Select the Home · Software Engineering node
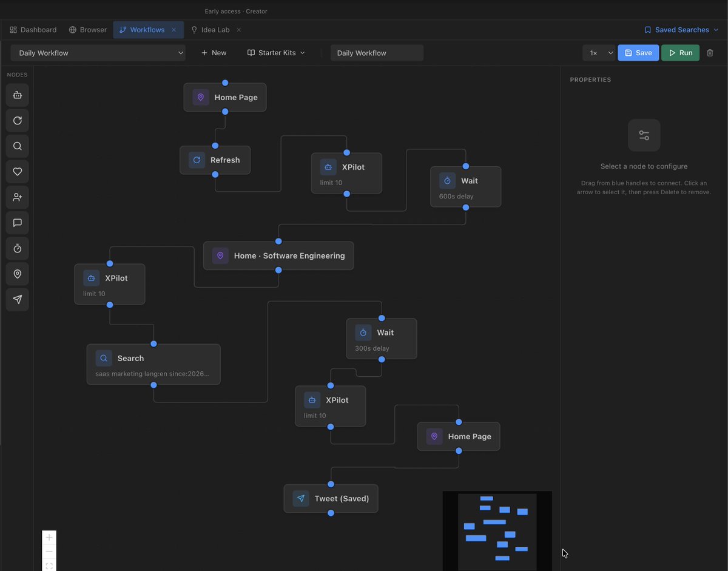728x571 pixels. (x=278, y=255)
